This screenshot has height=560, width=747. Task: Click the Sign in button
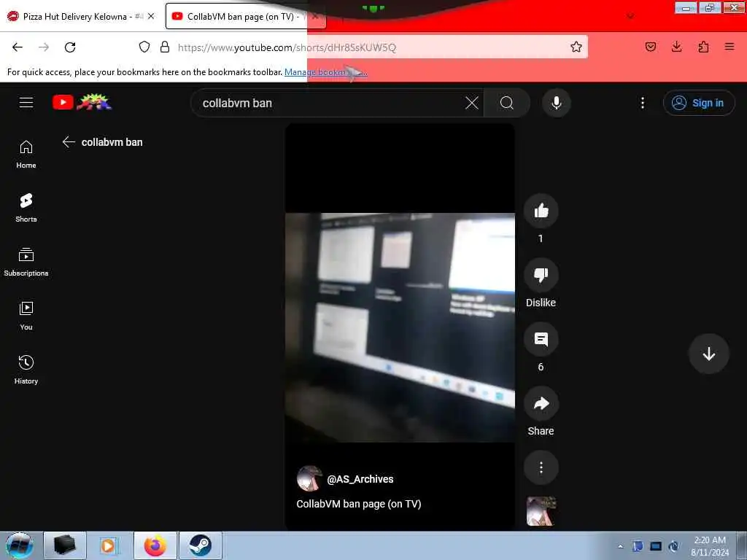(x=698, y=103)
